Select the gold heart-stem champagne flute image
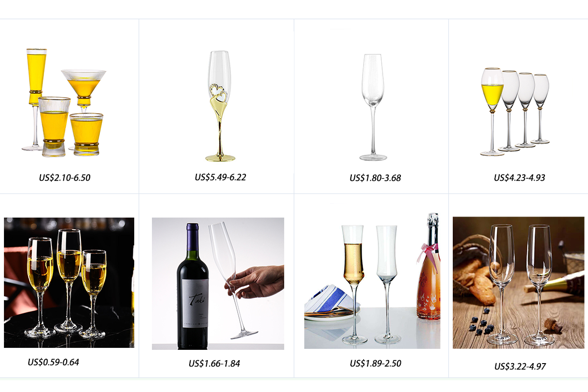588x392 pixels. click(220, 106)
